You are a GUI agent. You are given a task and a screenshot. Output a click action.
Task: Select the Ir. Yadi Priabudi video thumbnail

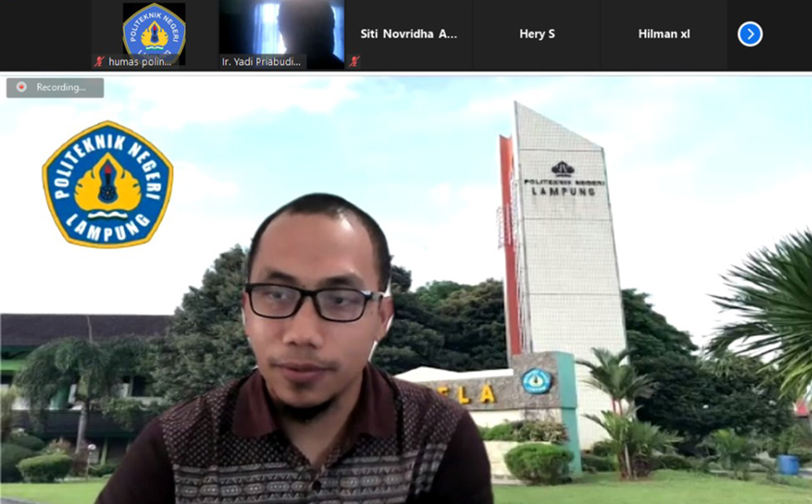coord(281,31)
